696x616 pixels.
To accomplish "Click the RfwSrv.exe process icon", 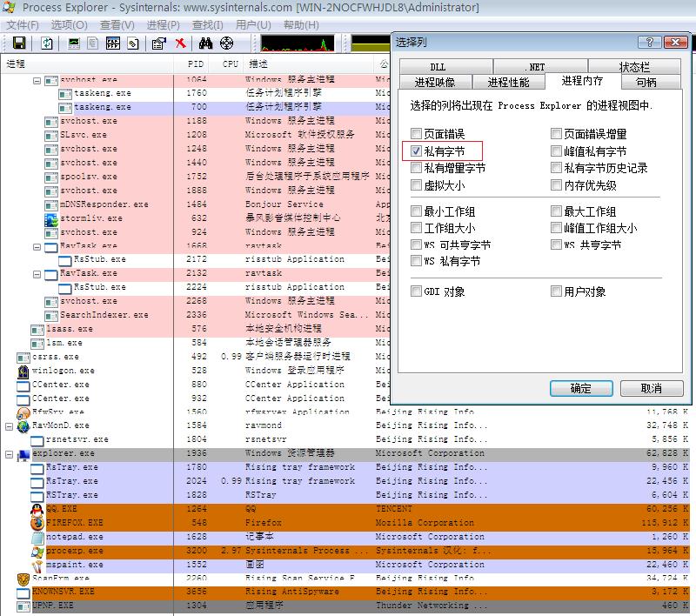I will point(23,412).
